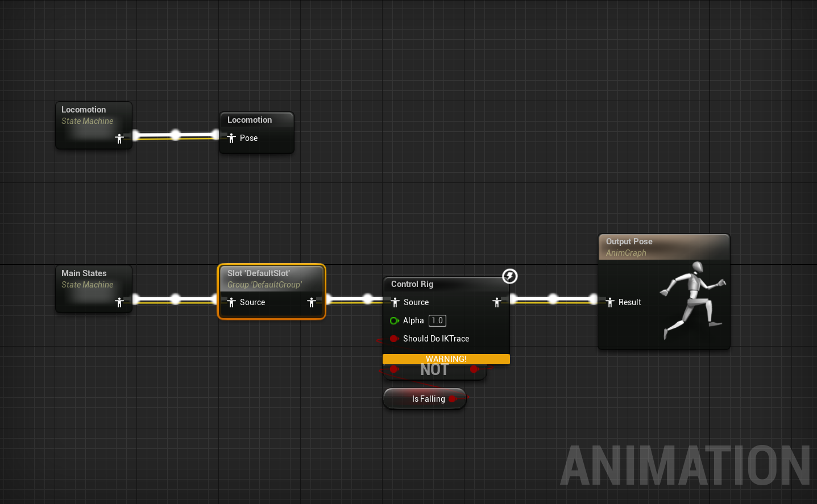Image resolution: width=817 pixels, height=504 pixels.
Task: Click the Should Do IKTrace label
Action: 436,339
